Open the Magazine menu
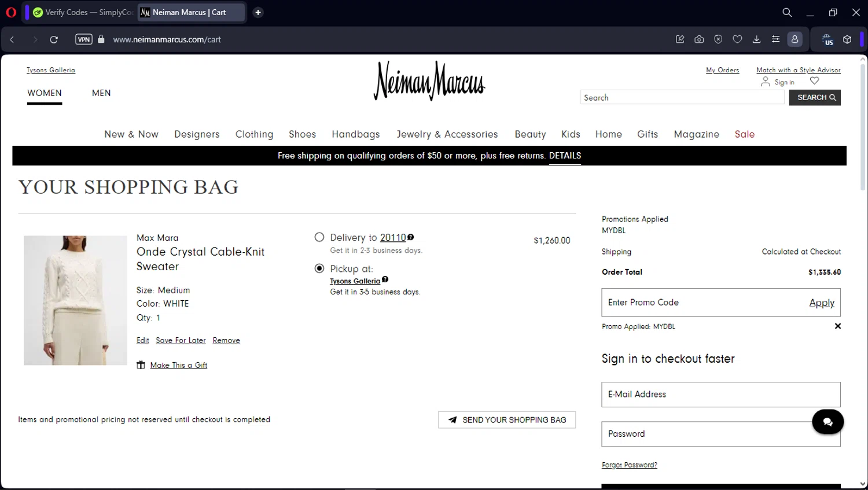The image size is (868, 490). point(697,134)
